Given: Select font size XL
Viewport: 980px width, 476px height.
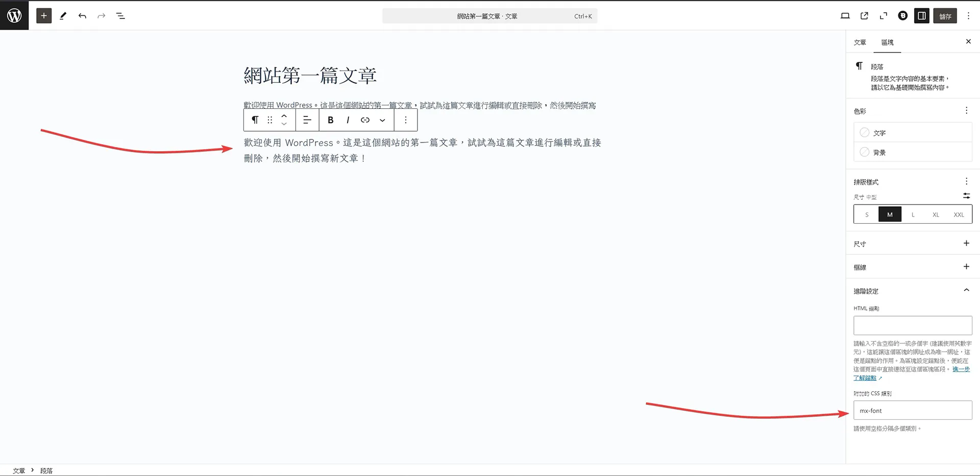Looking at the screenshot, I should click(x=936, y=215).
